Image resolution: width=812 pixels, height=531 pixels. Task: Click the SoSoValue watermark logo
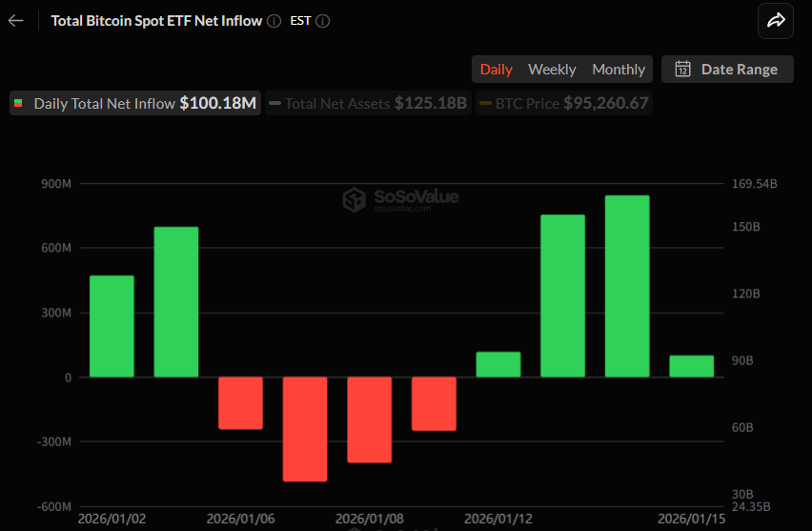pyautogui.click(x=355, y=199)
